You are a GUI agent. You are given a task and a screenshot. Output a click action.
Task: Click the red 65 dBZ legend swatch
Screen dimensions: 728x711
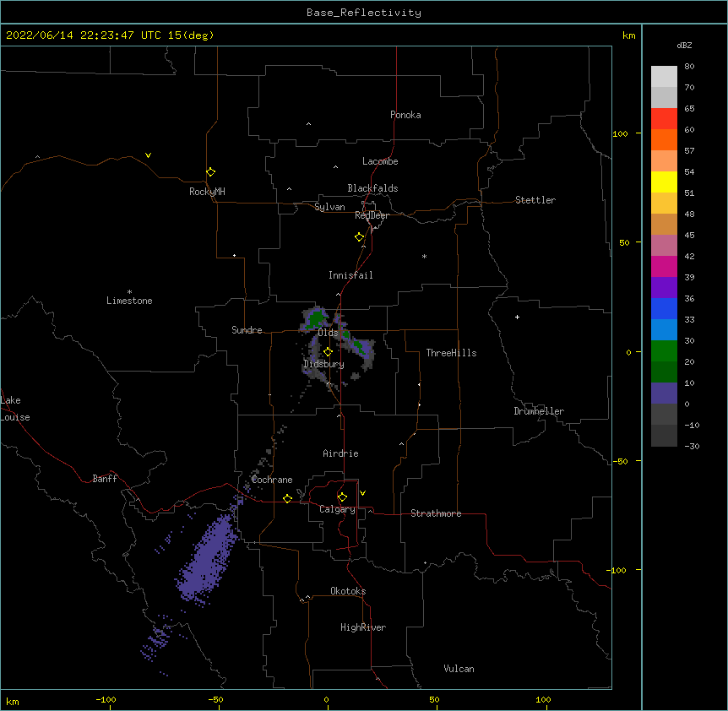(x=664, y=118)
